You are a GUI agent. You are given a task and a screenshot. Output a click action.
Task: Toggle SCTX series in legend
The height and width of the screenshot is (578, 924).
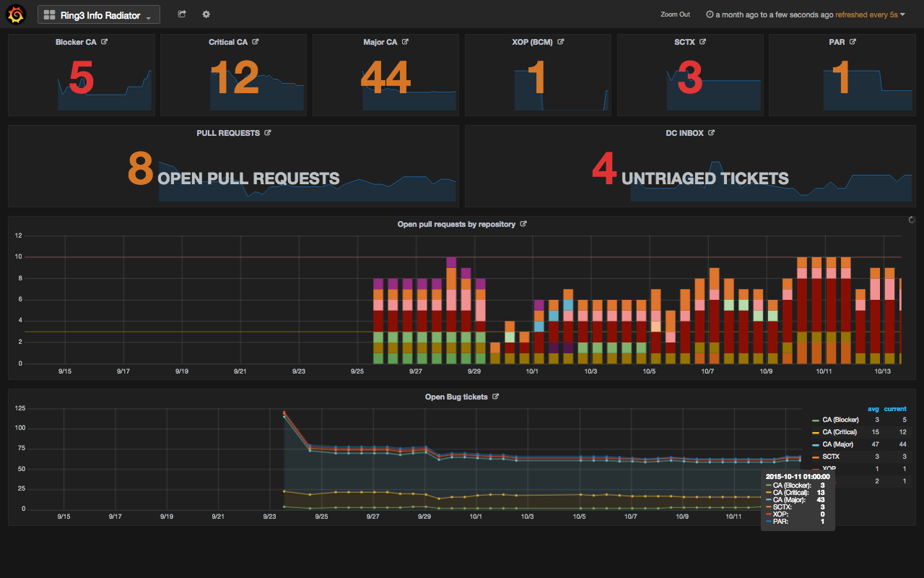coord(831,457)
